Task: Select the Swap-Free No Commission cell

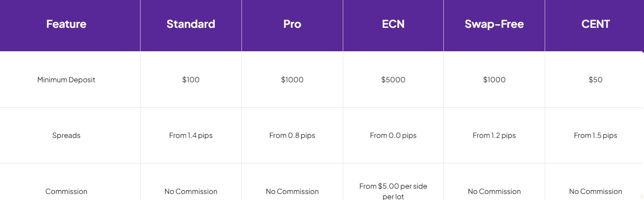Action: [494, 192]
